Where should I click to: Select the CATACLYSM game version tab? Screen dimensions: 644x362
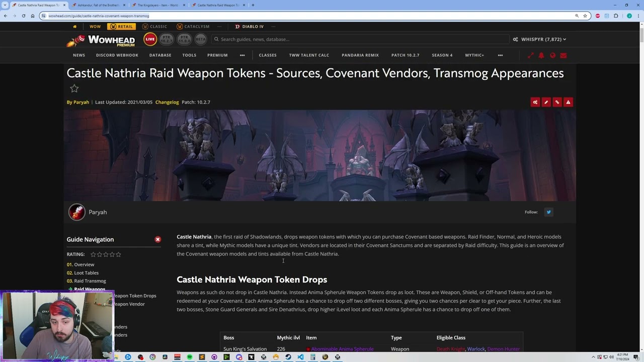click(193, 27)
